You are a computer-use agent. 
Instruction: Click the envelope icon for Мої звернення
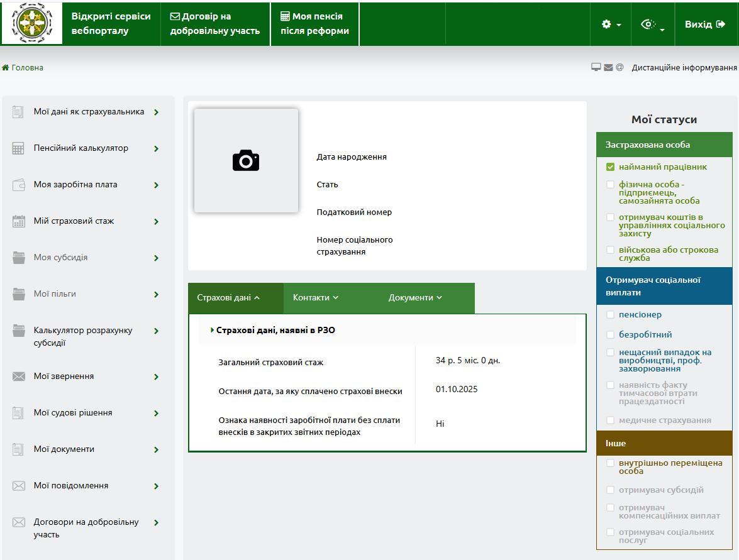coord(19,376)
